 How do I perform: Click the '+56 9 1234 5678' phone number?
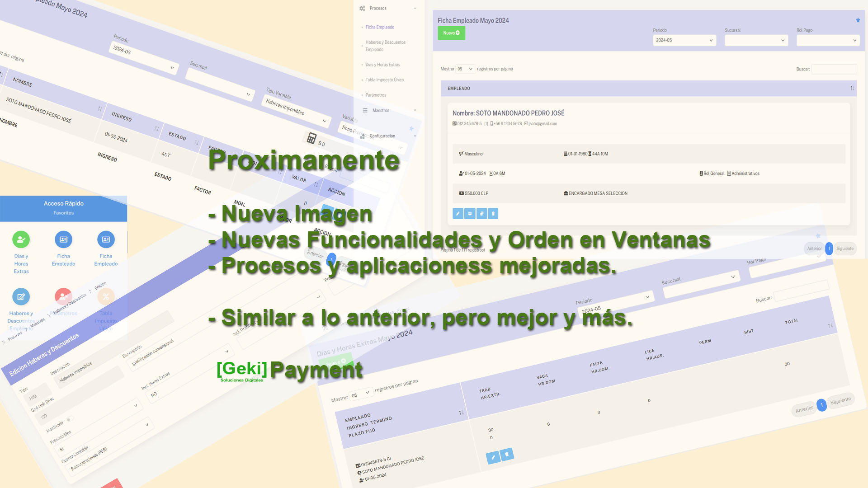(x=507, y=124)
